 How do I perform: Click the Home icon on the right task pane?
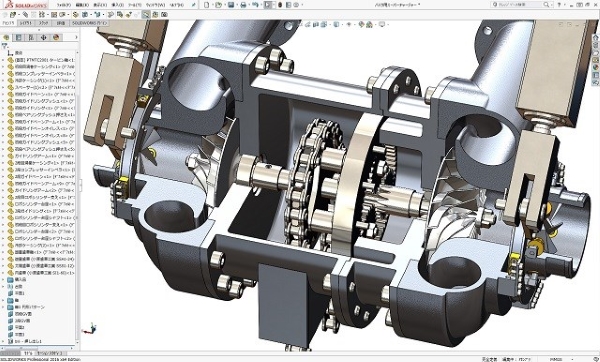[x=596, y=38]
